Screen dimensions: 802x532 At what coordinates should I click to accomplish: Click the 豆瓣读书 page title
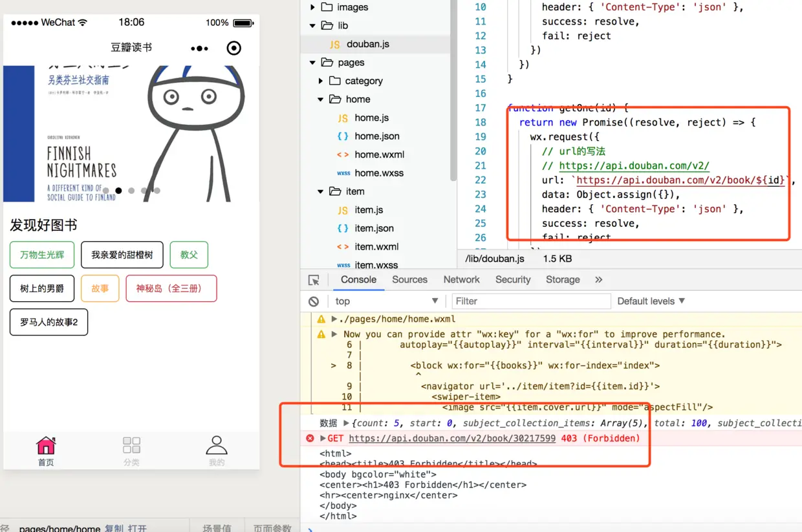click(131, 48)
